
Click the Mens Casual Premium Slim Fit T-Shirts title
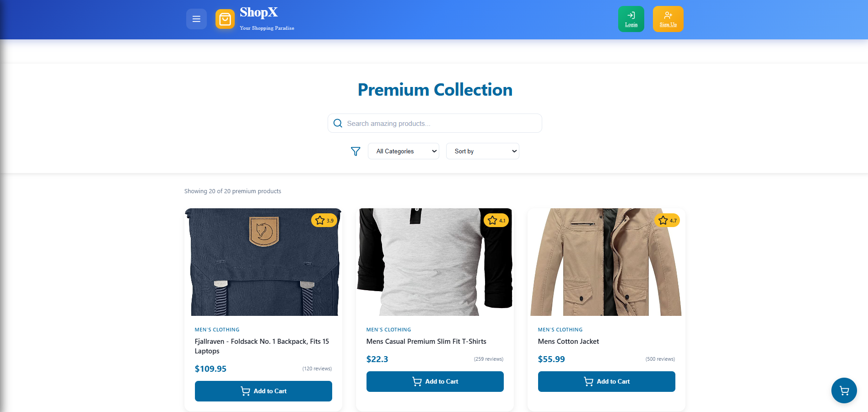click(426, 342)
